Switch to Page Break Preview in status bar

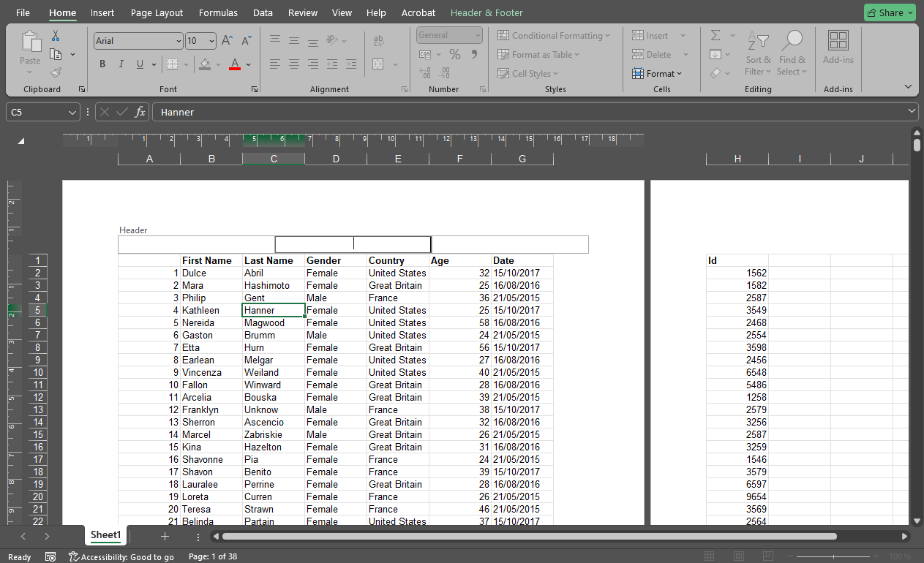(770, 556)
